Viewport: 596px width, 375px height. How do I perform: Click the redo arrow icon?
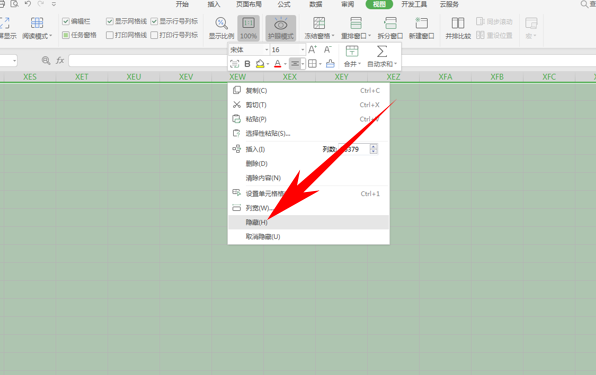point(41,4)
